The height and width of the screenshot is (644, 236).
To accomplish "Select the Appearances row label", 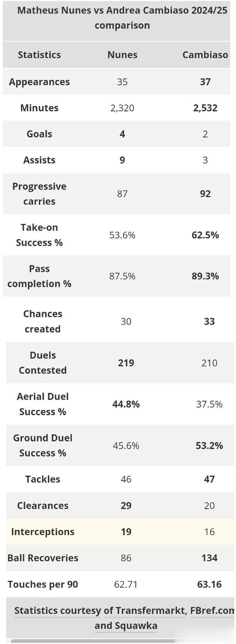I will pos(39,82).
